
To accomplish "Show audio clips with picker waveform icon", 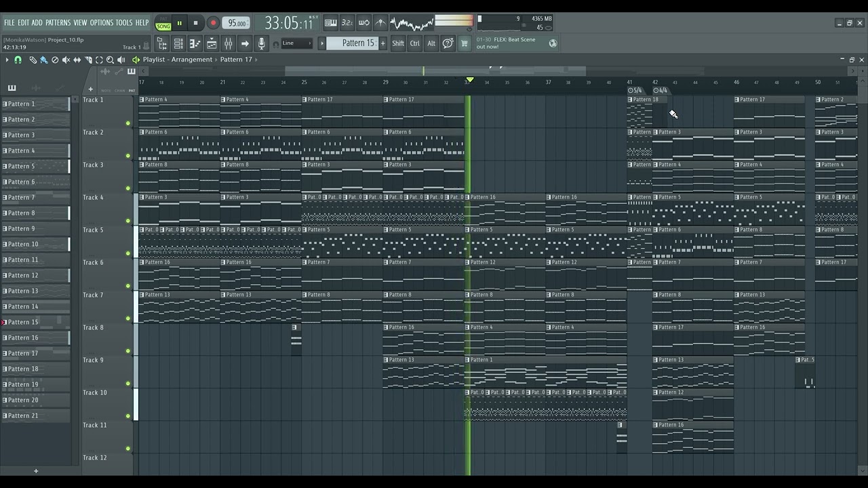I will 36,88.
